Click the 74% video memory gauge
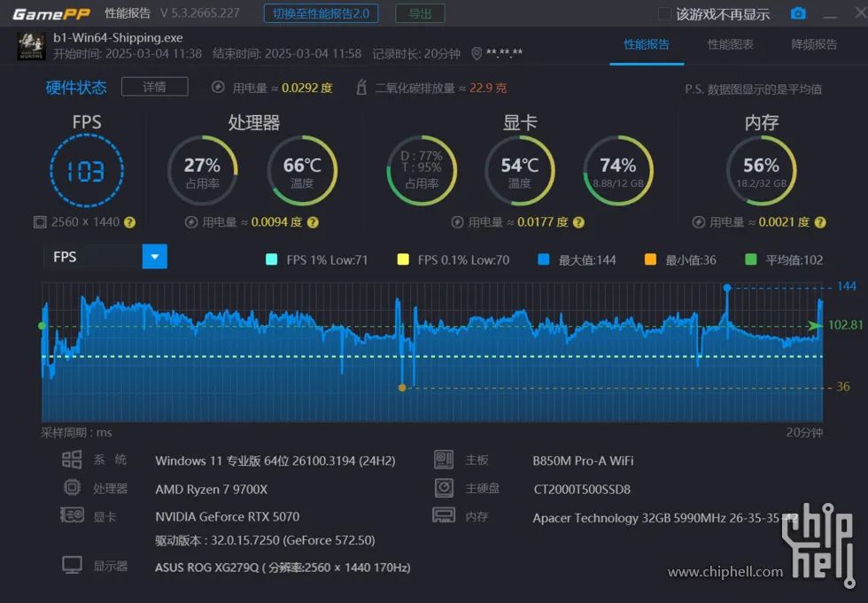This screenshot has width=868, height=603. pyautogui.click(x=618, y=170)
